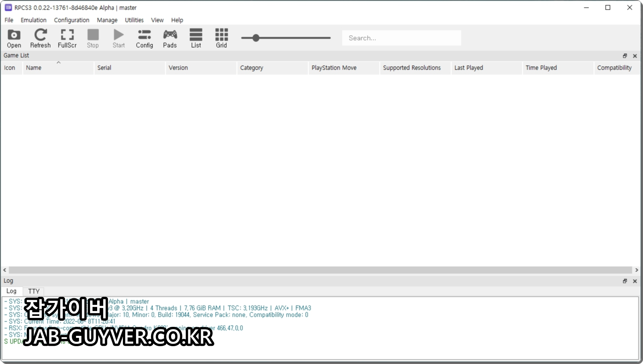
Task: Open the Utilities menu
Action: 134,20
